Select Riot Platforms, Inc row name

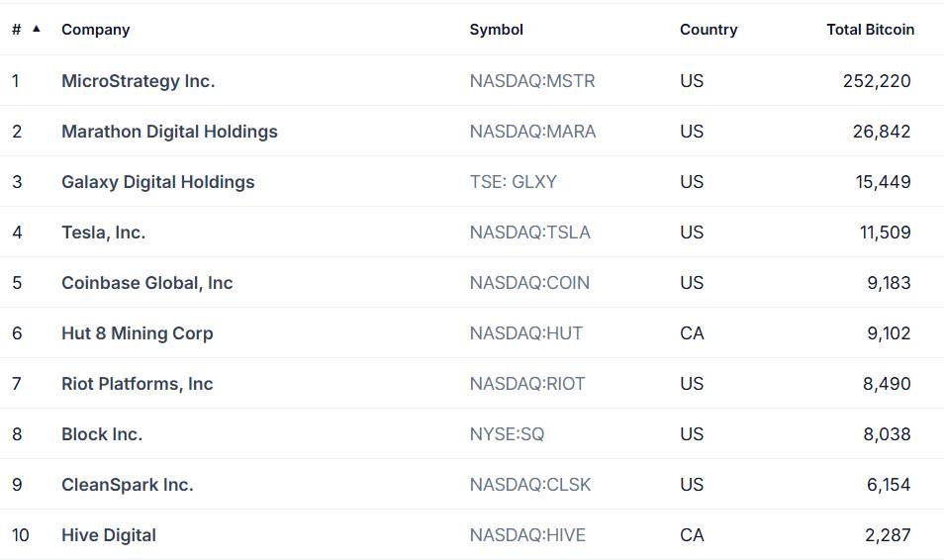[x=138, y=384]
